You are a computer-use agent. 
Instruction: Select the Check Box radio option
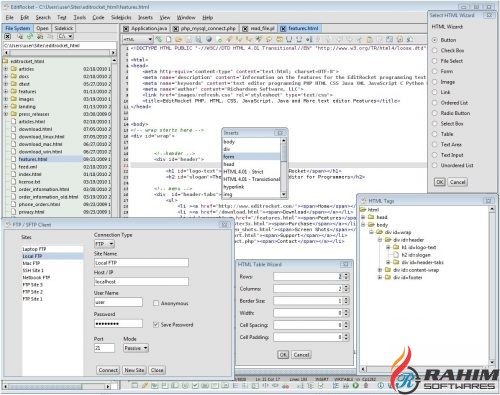coord(435,50)
